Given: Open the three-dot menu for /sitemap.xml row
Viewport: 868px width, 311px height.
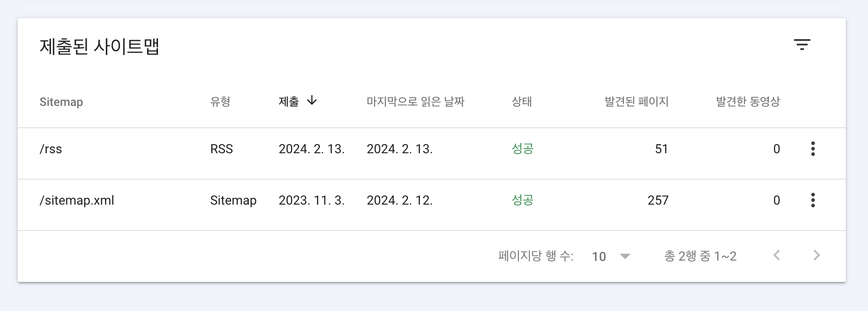Looking at the screenshot, I should click(813, 200).
